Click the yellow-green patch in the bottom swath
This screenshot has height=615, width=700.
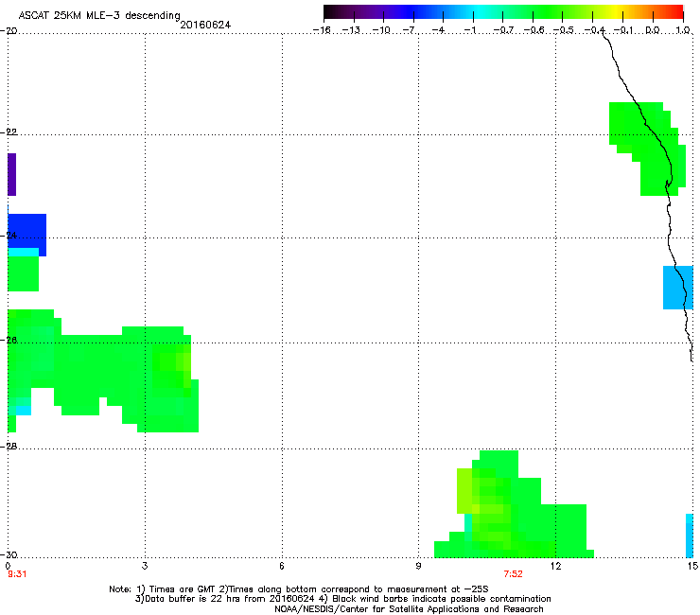pyautogui.click(x=464, y=491)
